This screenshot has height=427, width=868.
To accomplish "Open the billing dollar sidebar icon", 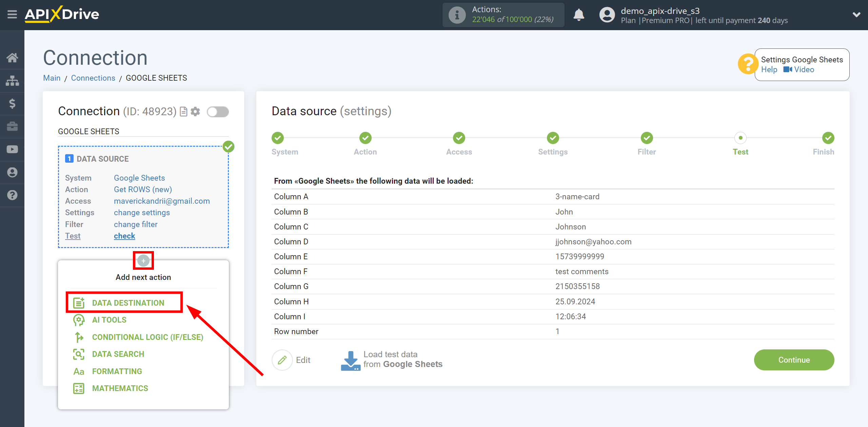I will [12, 103].
